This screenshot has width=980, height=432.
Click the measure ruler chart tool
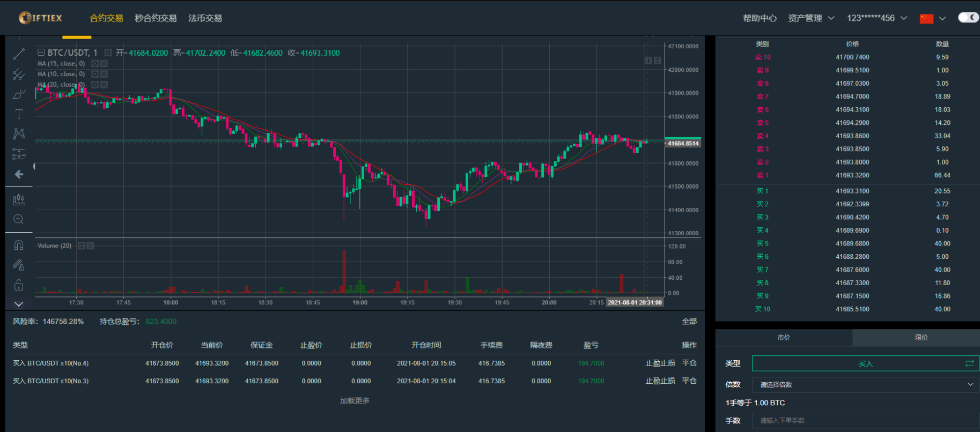tap(19, 200)
